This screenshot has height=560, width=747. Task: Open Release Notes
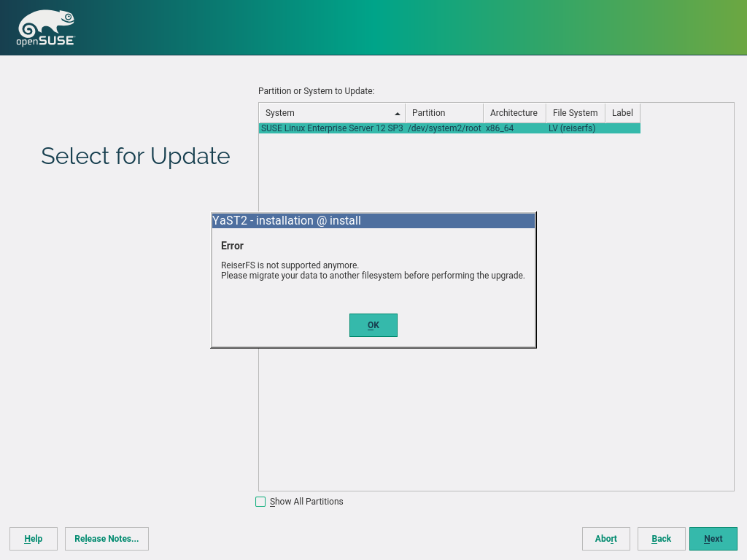pyautogui.click(x=107, y=539)
